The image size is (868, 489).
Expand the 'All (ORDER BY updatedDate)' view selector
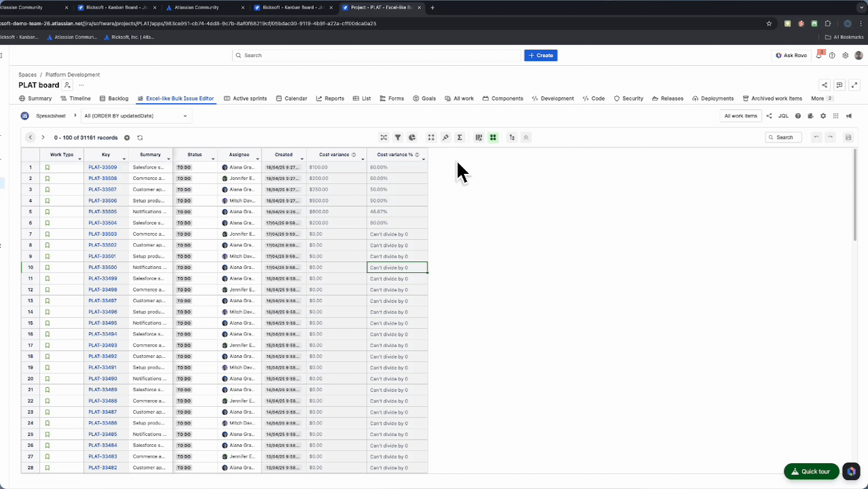coord(184,115)
